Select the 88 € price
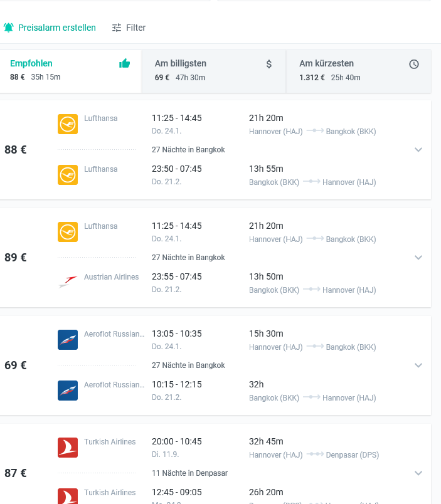Image resolution: width=441 pixels, height=504 pixels. (16, 150)
